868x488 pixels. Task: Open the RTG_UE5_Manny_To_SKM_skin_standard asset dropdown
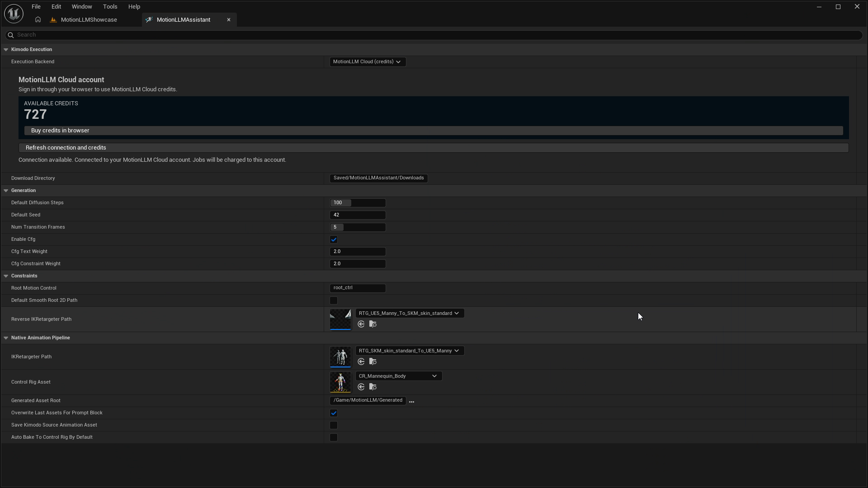coord(410,313)
